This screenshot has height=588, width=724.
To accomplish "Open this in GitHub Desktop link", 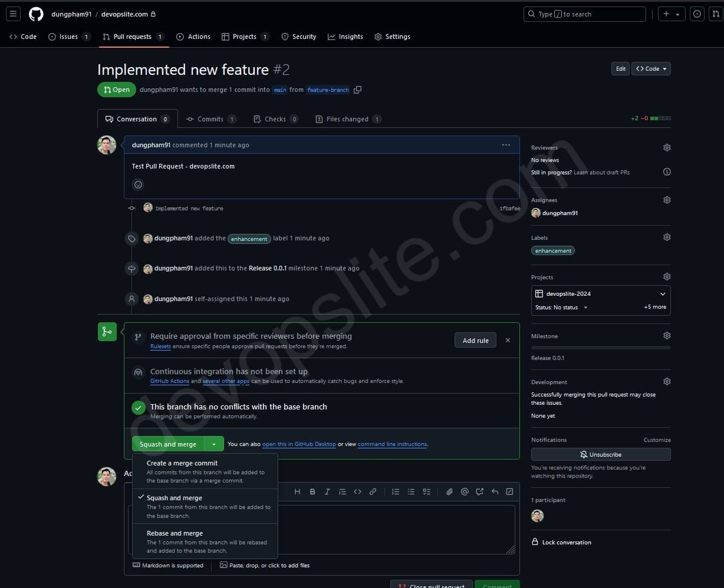I will 299,444.
